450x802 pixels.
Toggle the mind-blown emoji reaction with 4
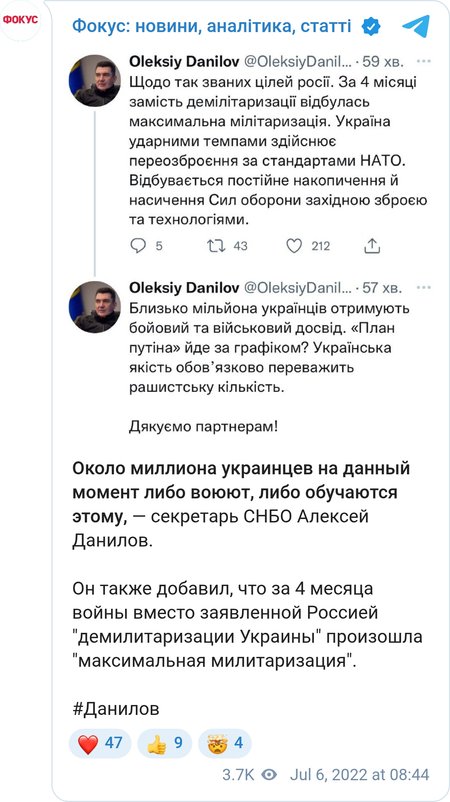pos(225,743)
